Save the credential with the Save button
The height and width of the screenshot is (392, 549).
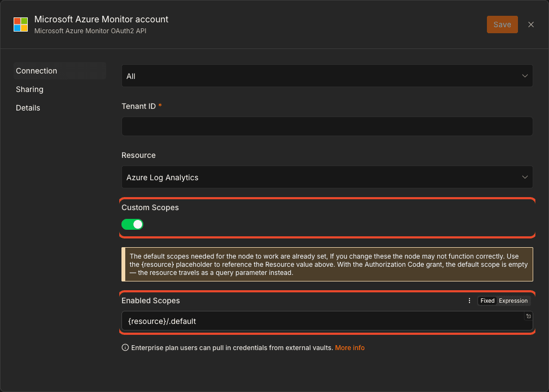502,24
